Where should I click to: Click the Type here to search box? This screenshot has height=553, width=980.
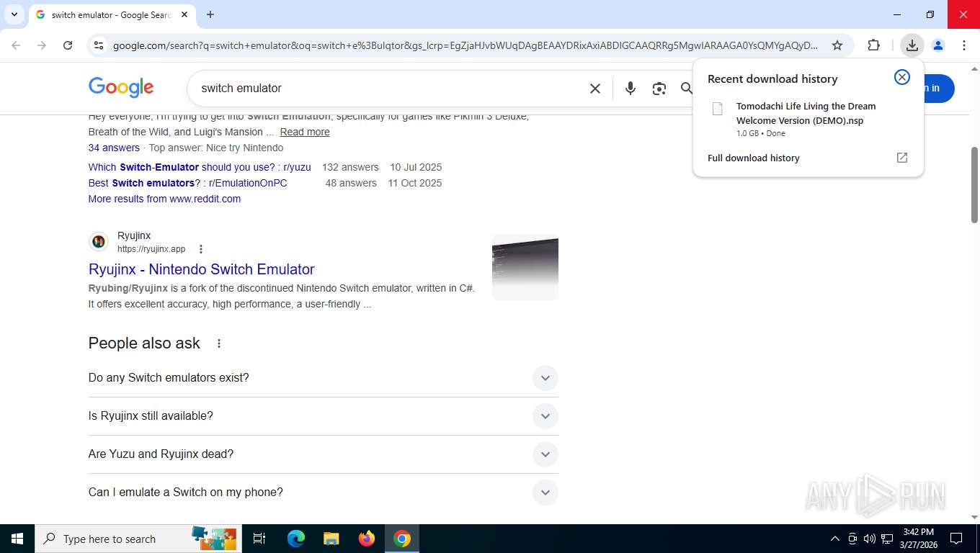138,539
